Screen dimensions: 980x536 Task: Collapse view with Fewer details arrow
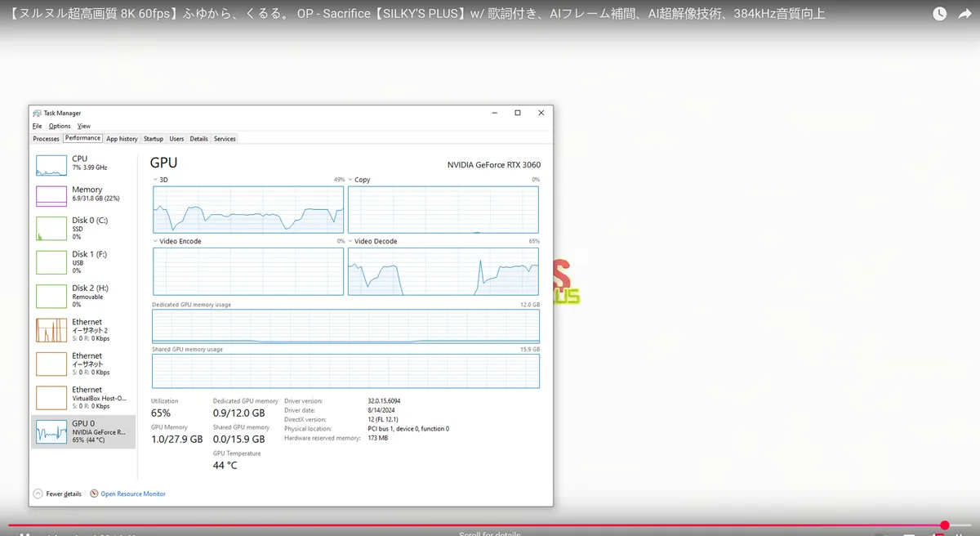coord(38,494)
